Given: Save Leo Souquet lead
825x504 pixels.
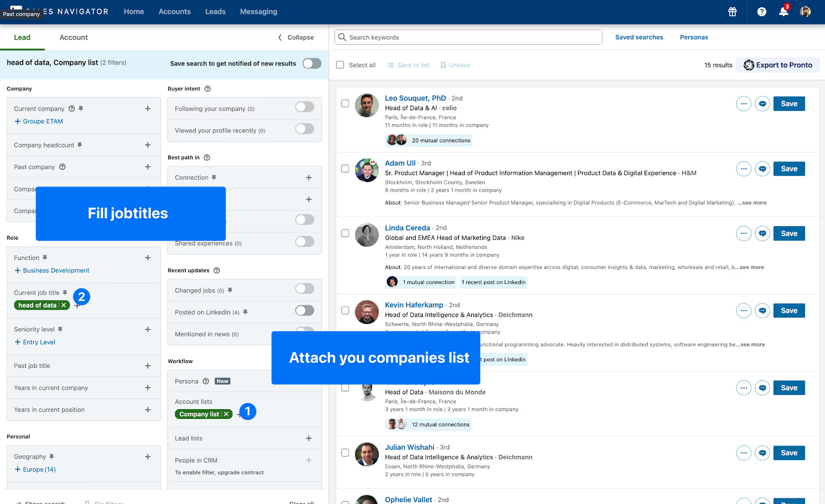Looking at the screenshot, I should coord(789,104).
